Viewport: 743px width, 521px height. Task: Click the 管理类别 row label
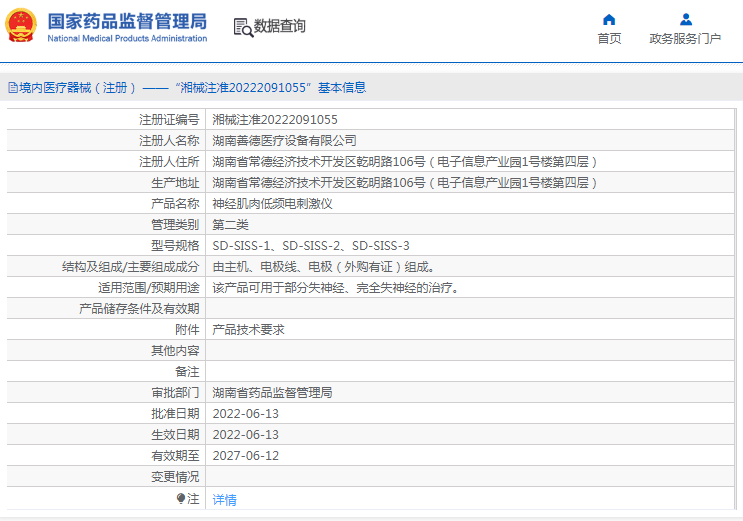[175, 225]
